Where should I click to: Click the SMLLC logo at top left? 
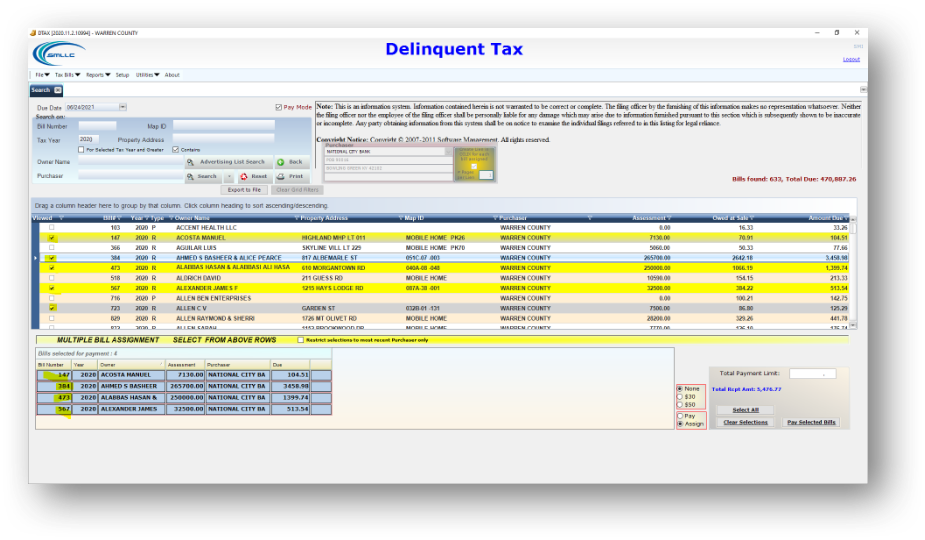pyautogui.click(x=52, y=54)
